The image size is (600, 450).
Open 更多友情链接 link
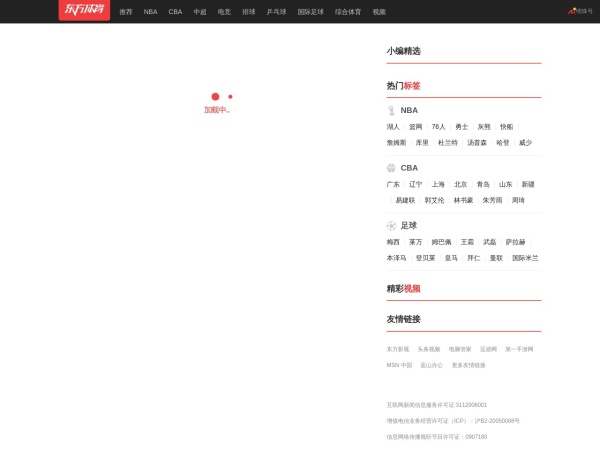click(x=469, y=365)
